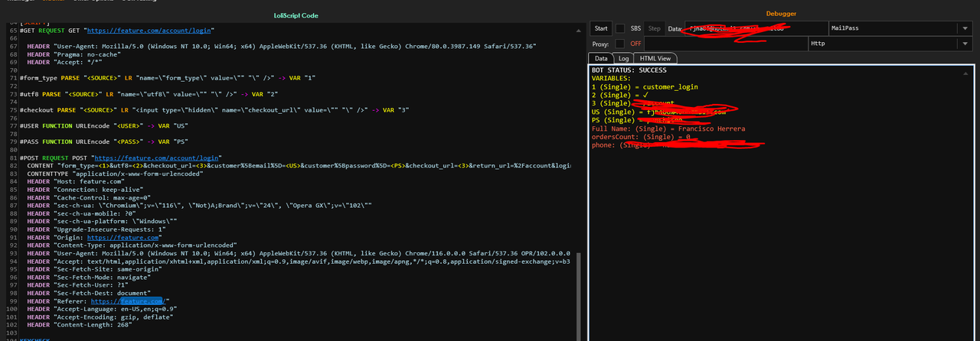The image size is (980, 341).
Task: Click the '#form_type PARSE' line in the code
Action: point(168,78)
